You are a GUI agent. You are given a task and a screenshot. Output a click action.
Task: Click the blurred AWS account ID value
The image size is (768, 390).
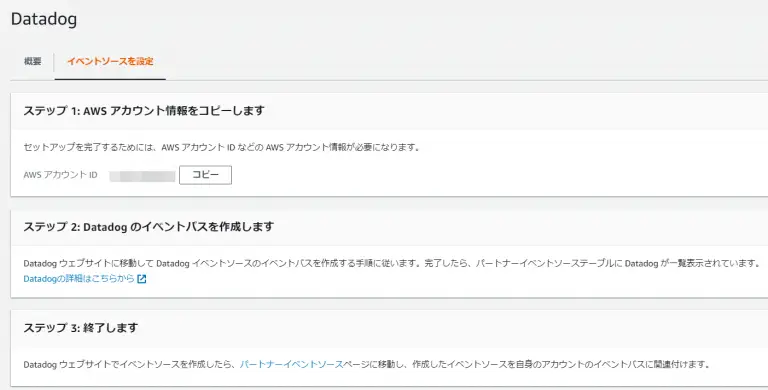[x=142, y=176]
